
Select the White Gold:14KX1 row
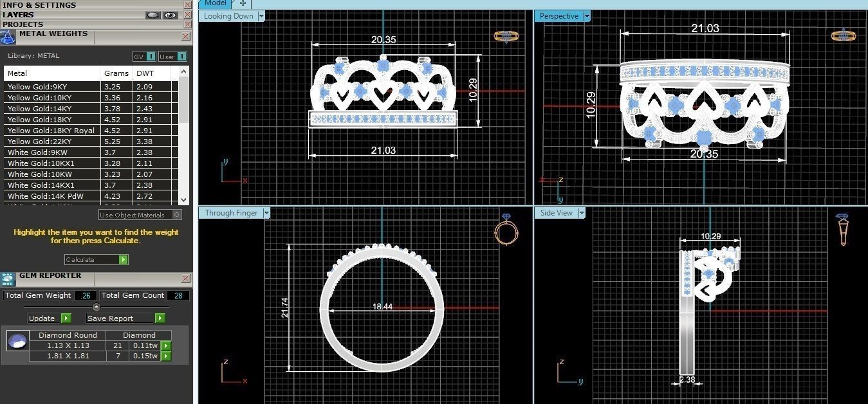coord(91,185)
